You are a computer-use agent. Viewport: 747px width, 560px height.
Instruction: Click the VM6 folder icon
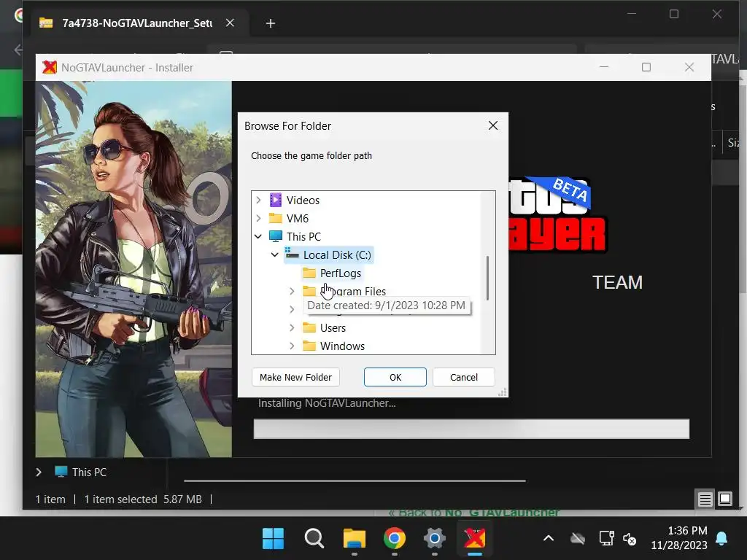pyautogui.click(x=275, y=218)
